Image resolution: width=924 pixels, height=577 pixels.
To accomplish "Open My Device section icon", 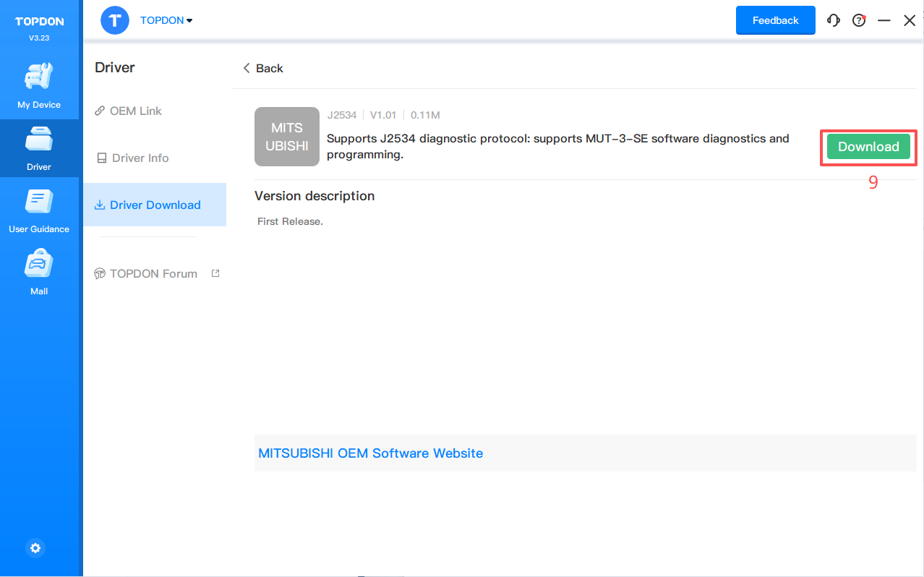I will [x=39, y=77].
